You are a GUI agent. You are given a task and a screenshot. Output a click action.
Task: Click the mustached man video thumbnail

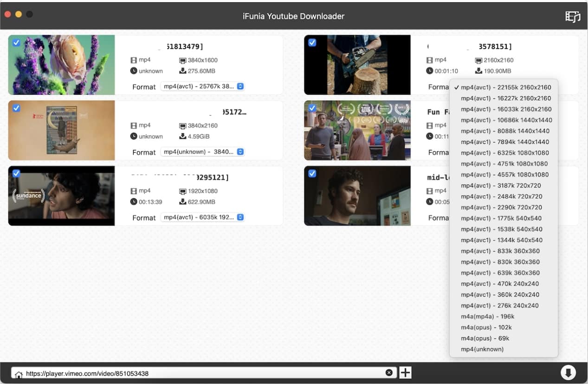coord(357,196)
